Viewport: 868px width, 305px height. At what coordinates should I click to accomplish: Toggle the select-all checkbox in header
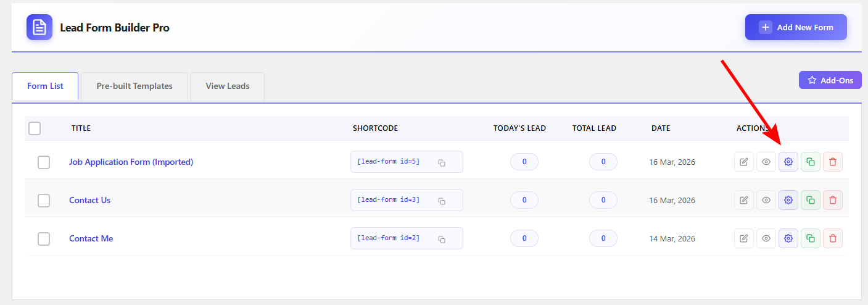(35, 128)
